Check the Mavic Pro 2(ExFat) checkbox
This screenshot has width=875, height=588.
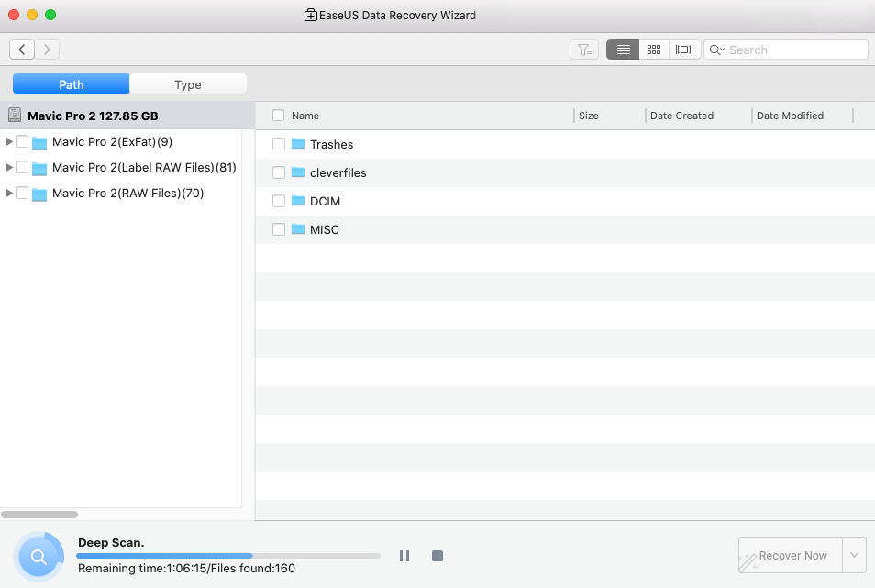pyautogui.click(x=22, y=141)
